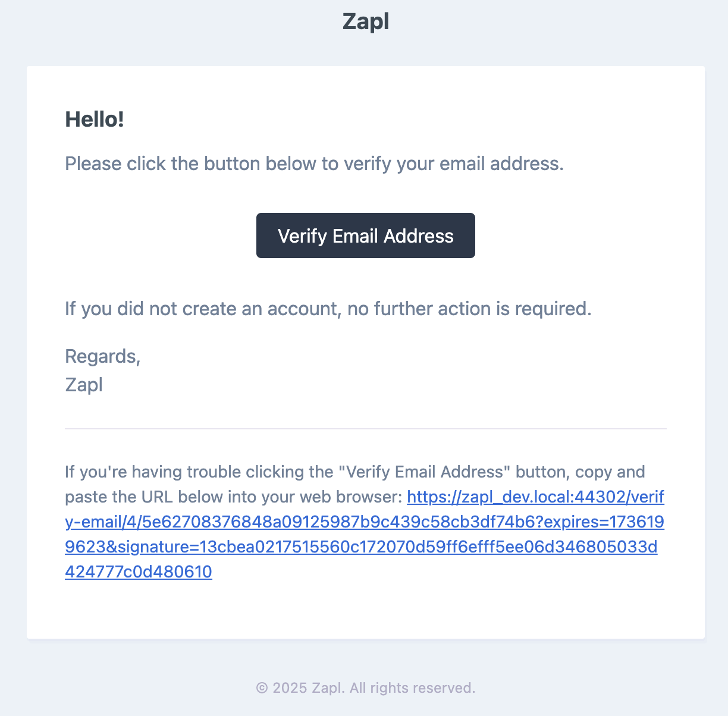Open the Zapl title link in header
Screen dimensions: 728x716
click(x=365, y=21)
